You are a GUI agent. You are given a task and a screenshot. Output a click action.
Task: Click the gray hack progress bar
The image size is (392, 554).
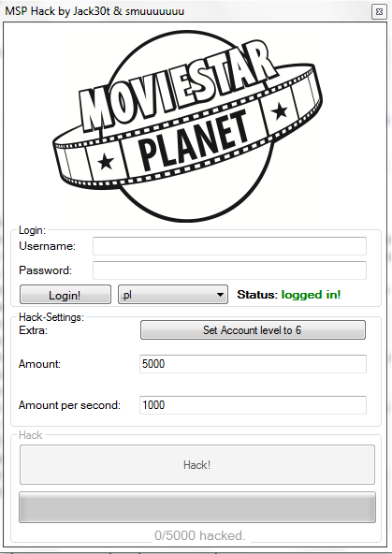197,507
